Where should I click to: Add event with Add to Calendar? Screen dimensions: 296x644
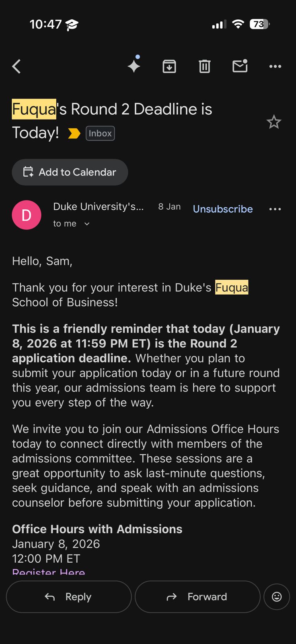(70, 172)
